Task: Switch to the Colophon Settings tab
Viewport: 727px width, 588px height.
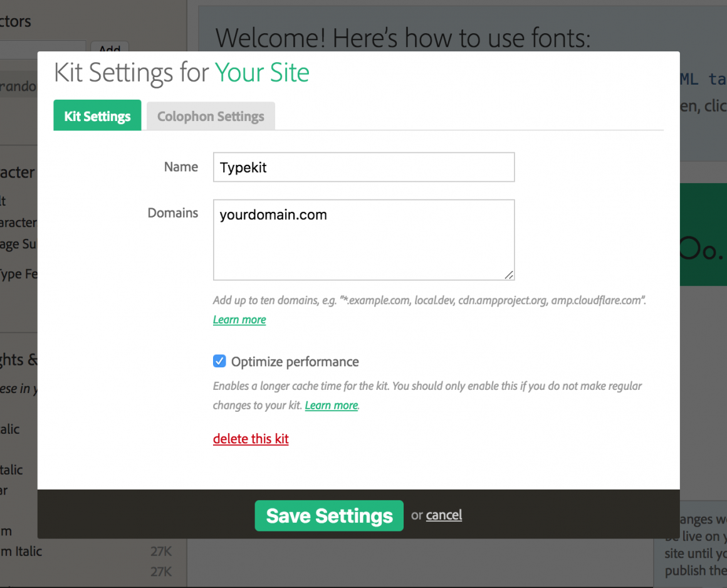Action: coord(211,117)
